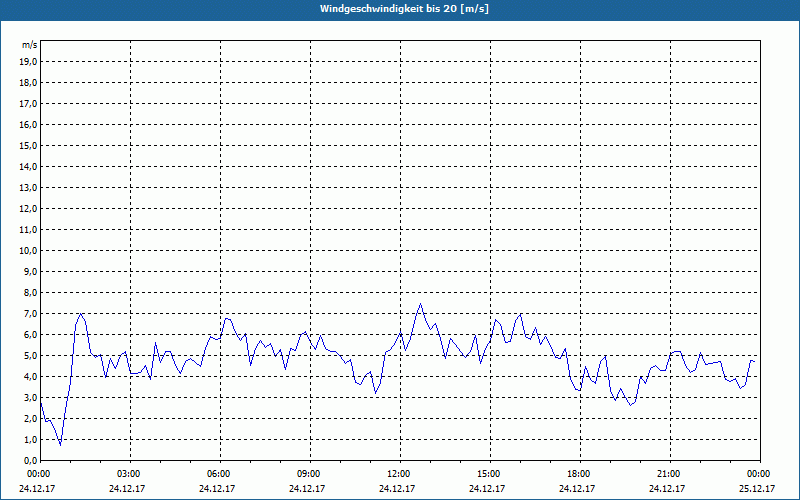Select the "15,0" y-axis label
This screenshot has width=800, height=500.
(x=29, y=145)
